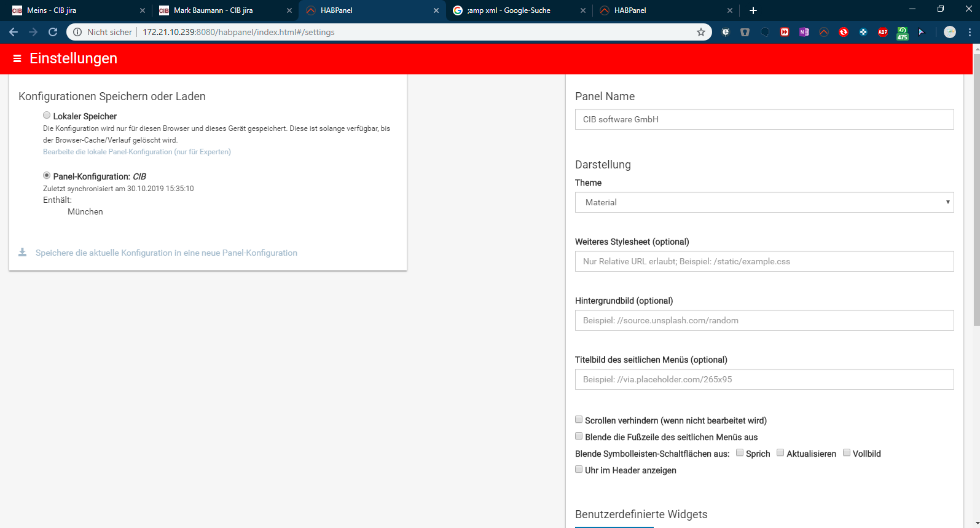This screenshot has width=980, height=528.
Task: Open the Chrome three-dot menu
Action: [x=970, y=32]
